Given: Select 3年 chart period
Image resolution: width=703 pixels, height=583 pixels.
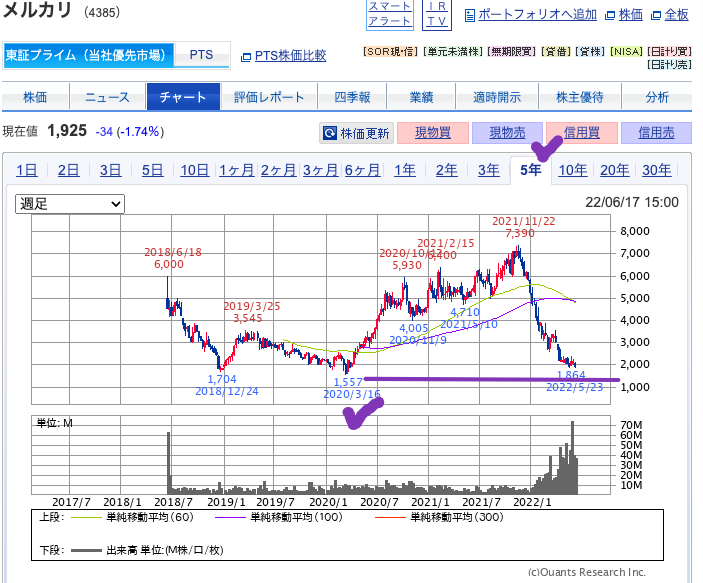Looking at the screenshot, I should [489, 170].
